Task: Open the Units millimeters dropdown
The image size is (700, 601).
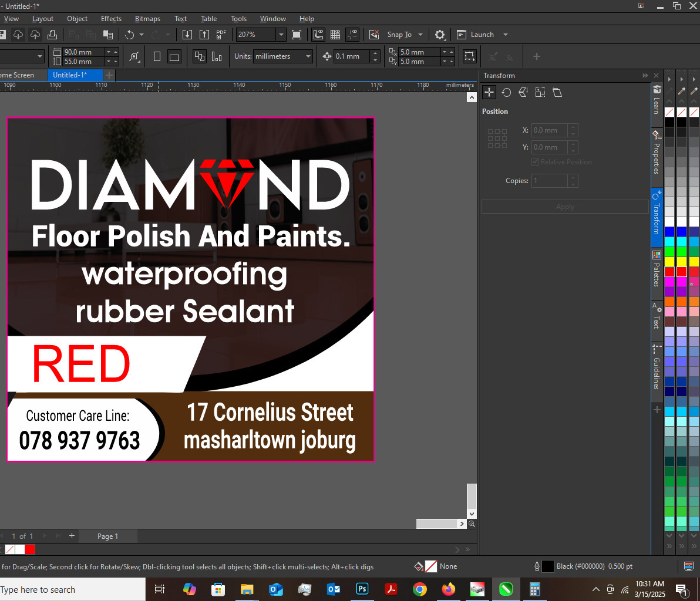Action: click(x=308, y=56)
